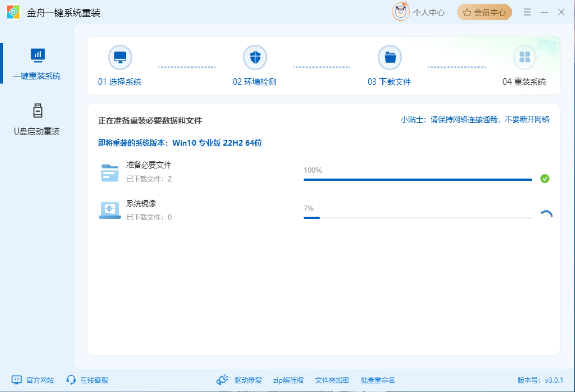Open the 驱动修复 driver repair link
Viewport: 575px width, 392px height.
point(248,380)
